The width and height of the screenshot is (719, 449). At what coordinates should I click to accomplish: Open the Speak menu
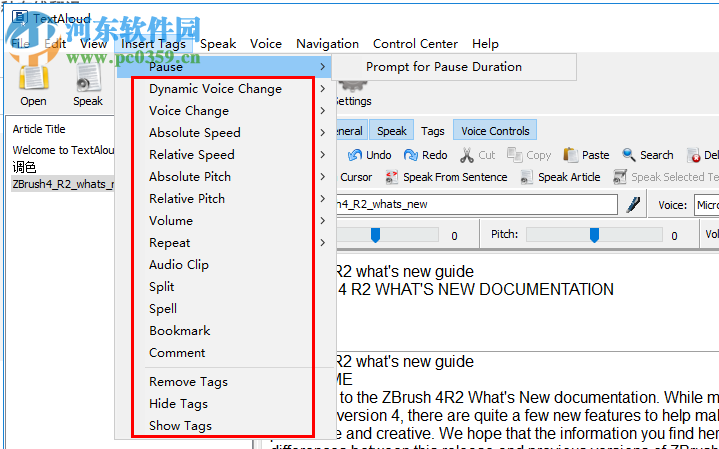point(218,44)
